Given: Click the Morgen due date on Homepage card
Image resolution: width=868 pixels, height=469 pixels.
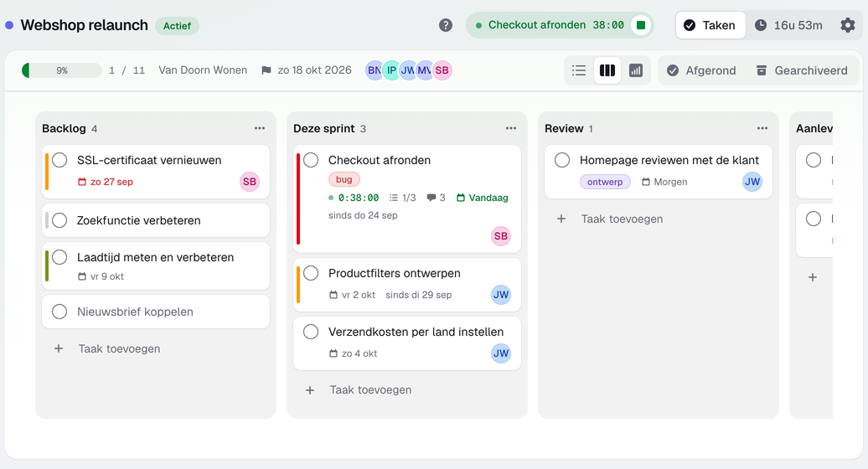Looking at the screenshot, I should (664, 182).
